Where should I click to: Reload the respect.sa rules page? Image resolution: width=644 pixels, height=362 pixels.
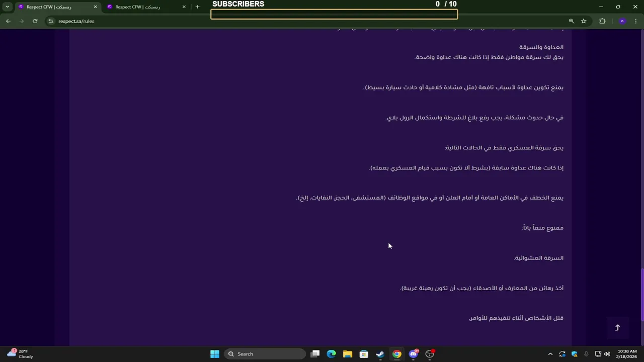pos(35,21)
